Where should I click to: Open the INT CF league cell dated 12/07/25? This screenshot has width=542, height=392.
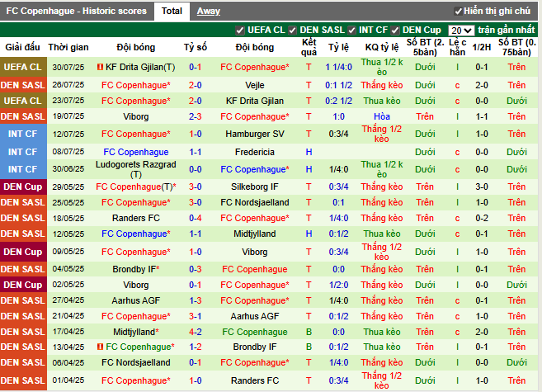[23, 134]
